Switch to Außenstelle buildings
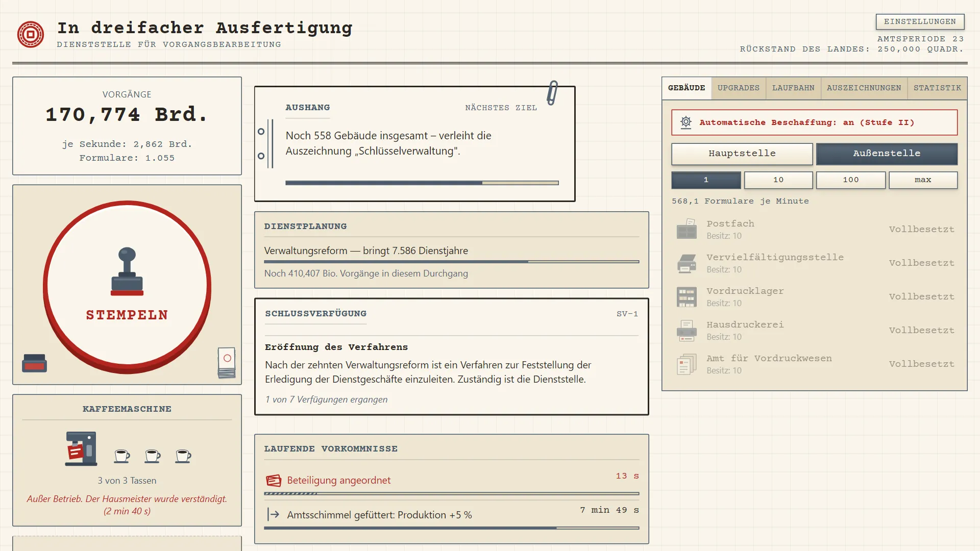This screenshot has width=980, height=551. [887, 154]
